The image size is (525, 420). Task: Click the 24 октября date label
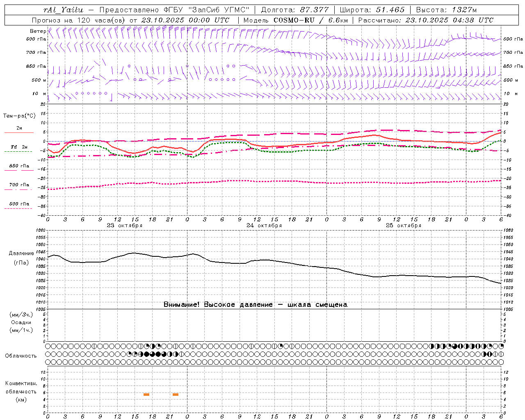(264, 226)
